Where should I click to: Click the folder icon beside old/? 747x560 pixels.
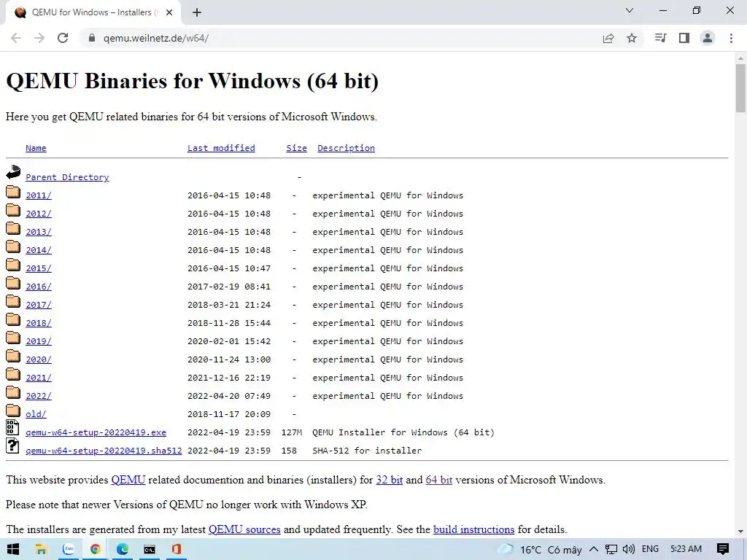[13, 411]
